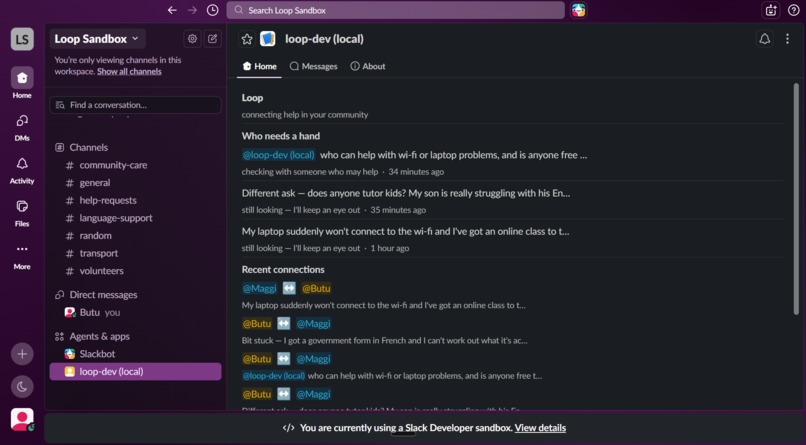Click the government form in French message
Viewport: 806px width, 445px height.
pos(384,341)
